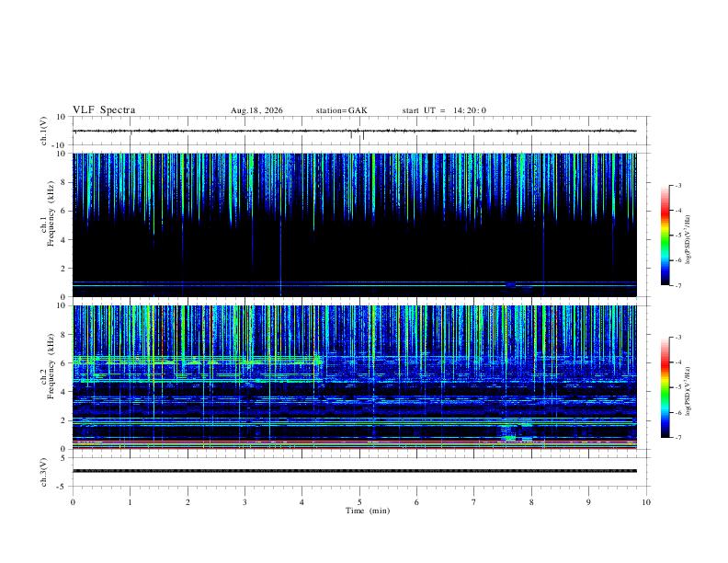Viewport: 728px width, 563px height.
Task: Click the ch.3 voltage waveform band
Action: [x=354, y=471]
